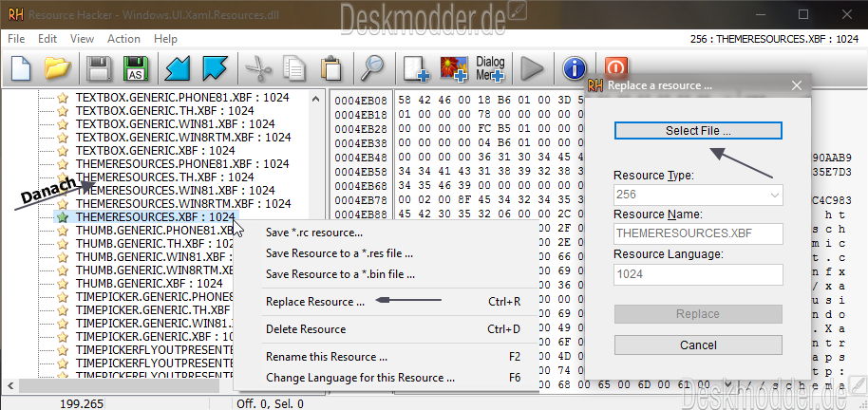Click the blue down-left arrow toolbar icon
Image resolution: width=868 pixels, height=410 pixels.
[x=178, y=69]
